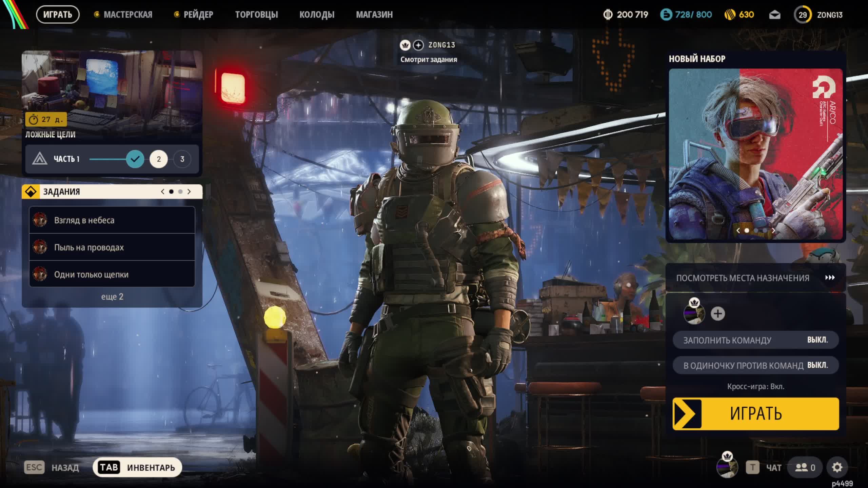Click the yellow dot beside МАСТЕРСКАЯ
This screenshot has height=488, width=868.
click(97, 15)
